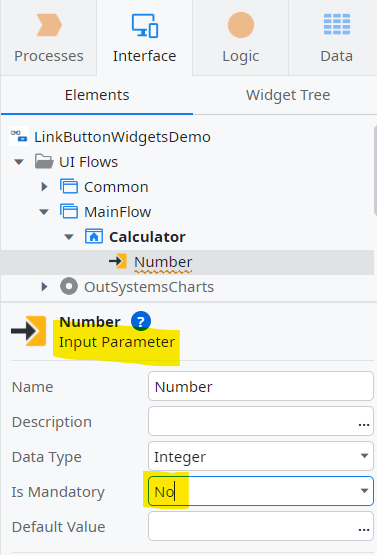The width and height of the screenshot is (377, 555).
Task: Click the Description input field
Action: tap(261, 421)
